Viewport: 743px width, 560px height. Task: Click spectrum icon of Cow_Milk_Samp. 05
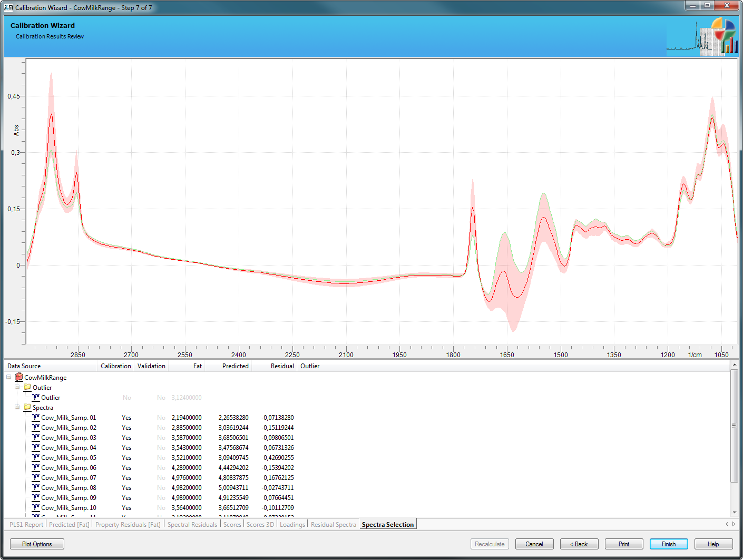[x=36, y=457]
